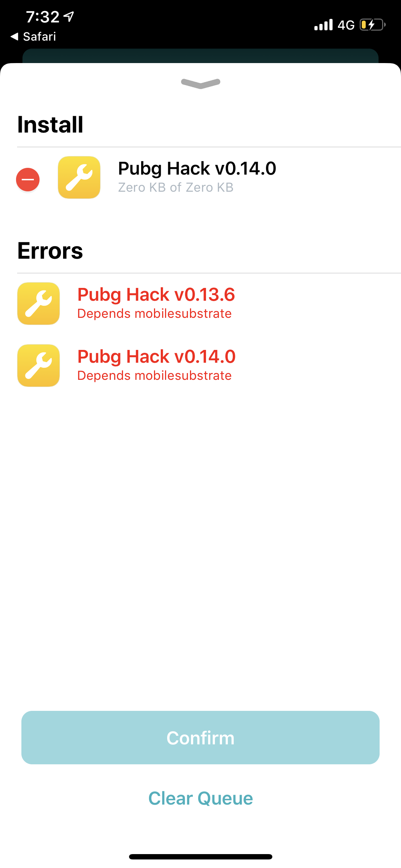This screenshot has height=868, width=401.
Task: Collapse the queue sheet with the chevron handle
Action: pyautogui.click(x=201, y=83)
